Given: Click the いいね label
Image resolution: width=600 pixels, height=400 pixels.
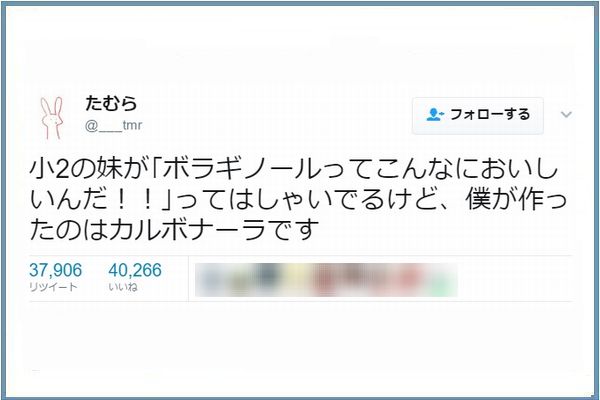Looking at the screenshot, I should [123, 287].
